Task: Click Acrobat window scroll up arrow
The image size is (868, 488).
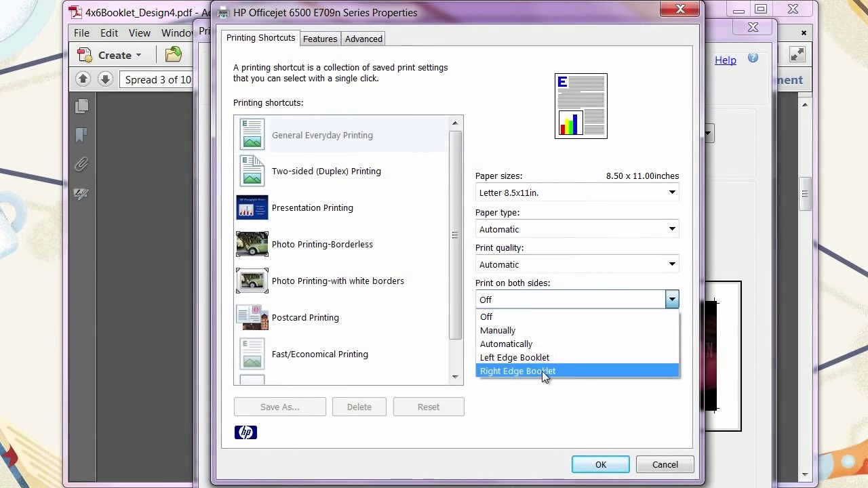Action: [x=805, y=104]
